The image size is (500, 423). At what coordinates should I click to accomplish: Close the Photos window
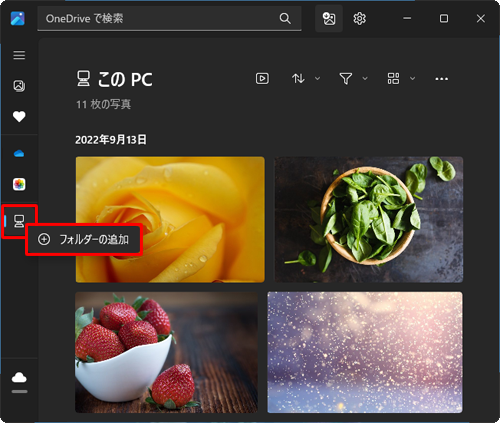pyautogui.click(x=480, y=18)
